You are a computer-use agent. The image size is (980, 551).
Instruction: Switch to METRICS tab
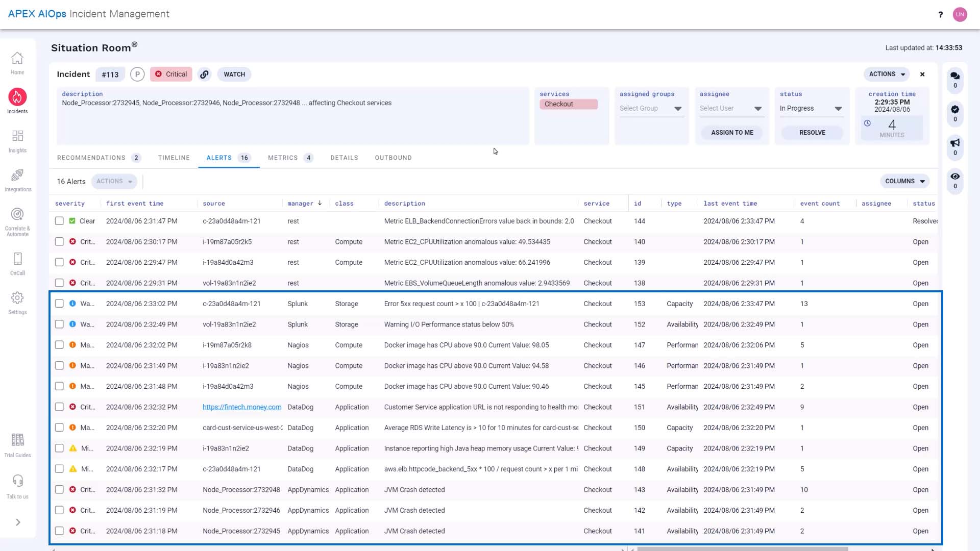pyautogui.click(x=290, y=158)
